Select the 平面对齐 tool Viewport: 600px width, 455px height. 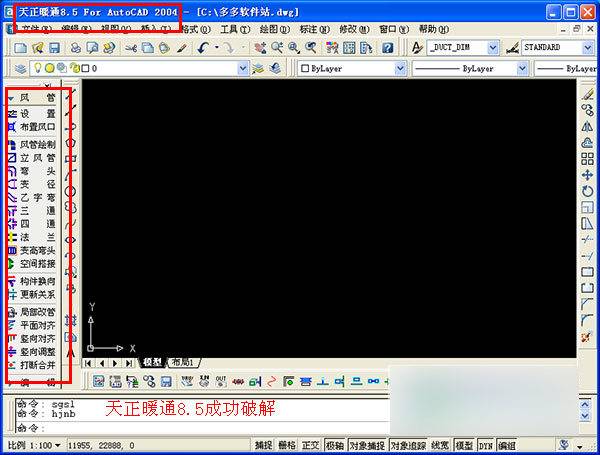click(32, 325)
